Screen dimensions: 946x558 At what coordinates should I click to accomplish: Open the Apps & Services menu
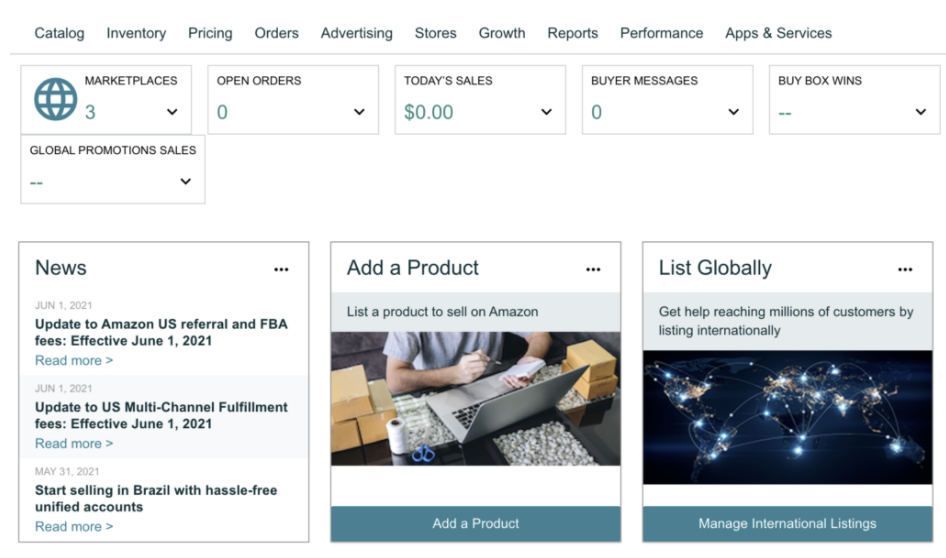coord(778,33)
